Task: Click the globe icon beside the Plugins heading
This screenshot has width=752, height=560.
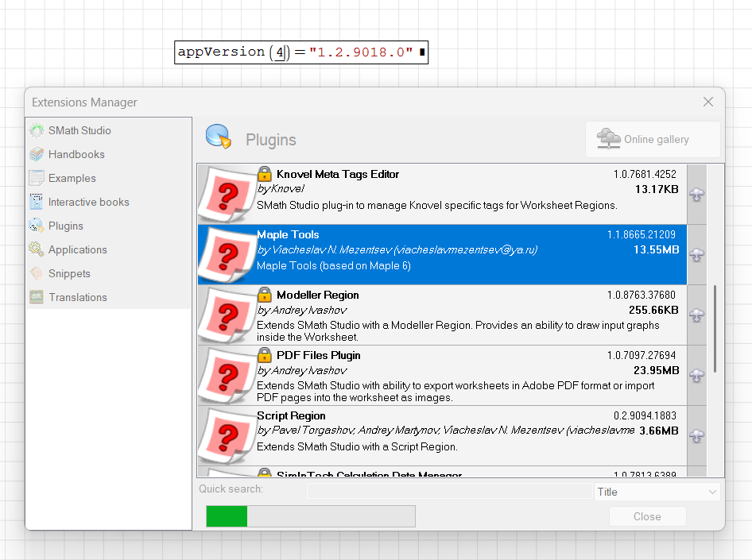Action: pyautogui.click(x=217, y=137)
